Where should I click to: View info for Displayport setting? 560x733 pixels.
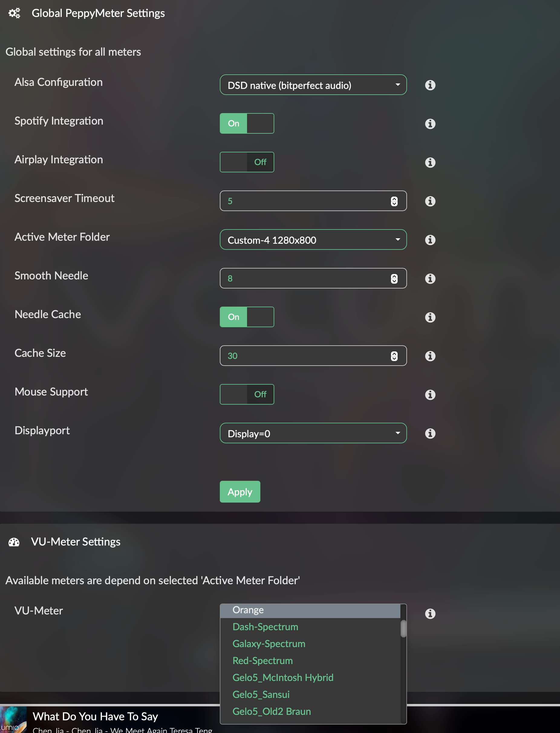click(x=430, y=433)
